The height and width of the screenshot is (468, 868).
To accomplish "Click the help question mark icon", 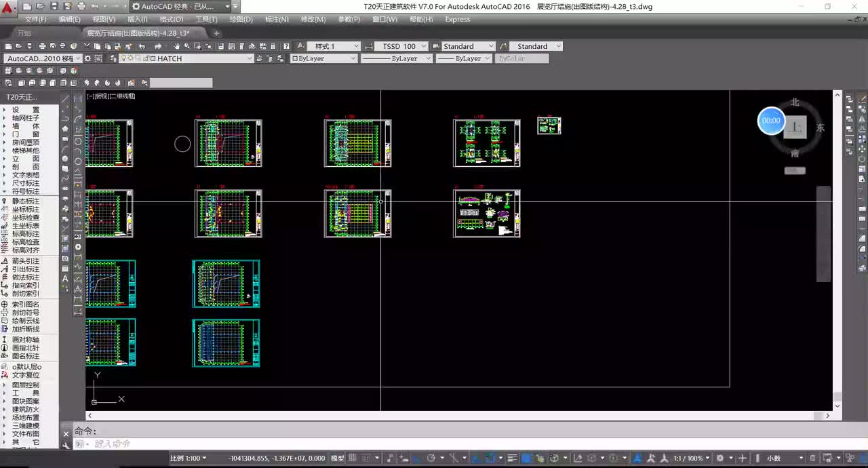I will 285,46.
